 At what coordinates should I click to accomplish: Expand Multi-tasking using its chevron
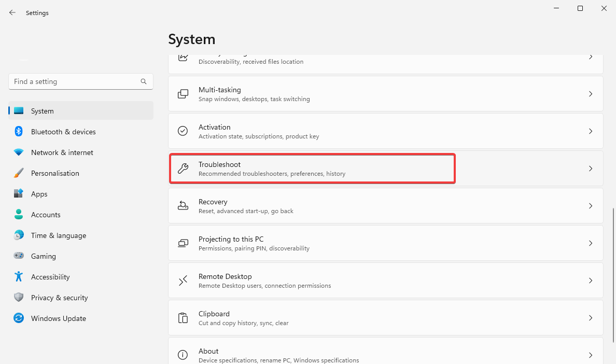tap(591, 94)
